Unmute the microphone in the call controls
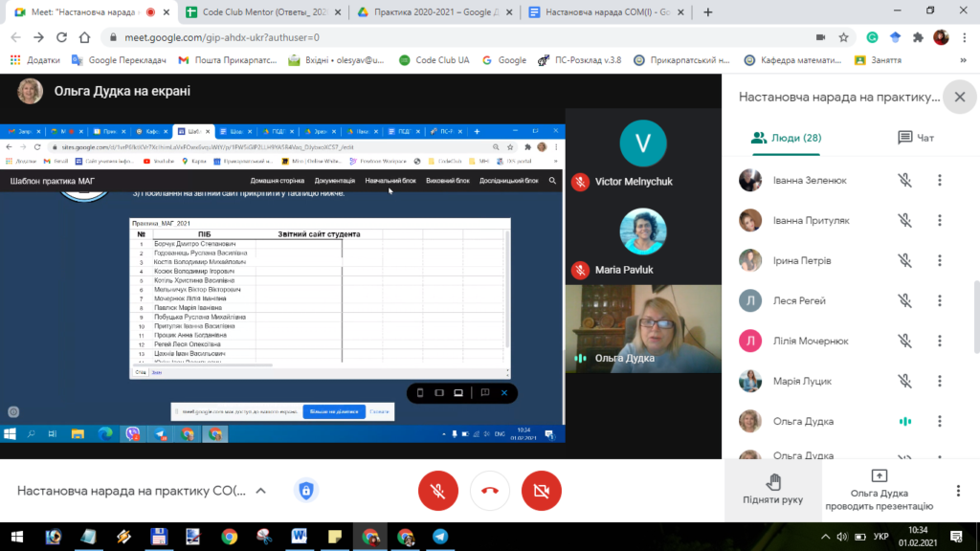Image resolution: width=980 pixels, height=551 pixels. click(x=438, y=491)
